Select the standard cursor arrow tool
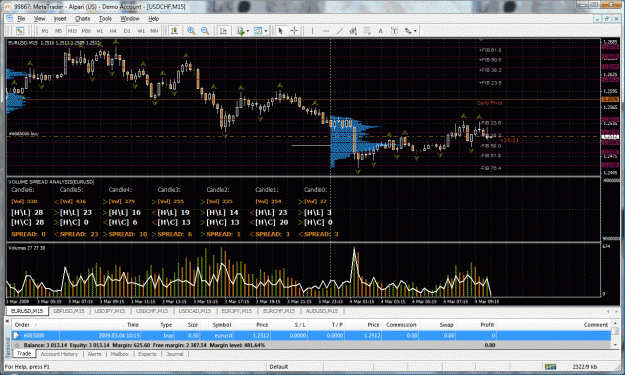 [280, 31]
